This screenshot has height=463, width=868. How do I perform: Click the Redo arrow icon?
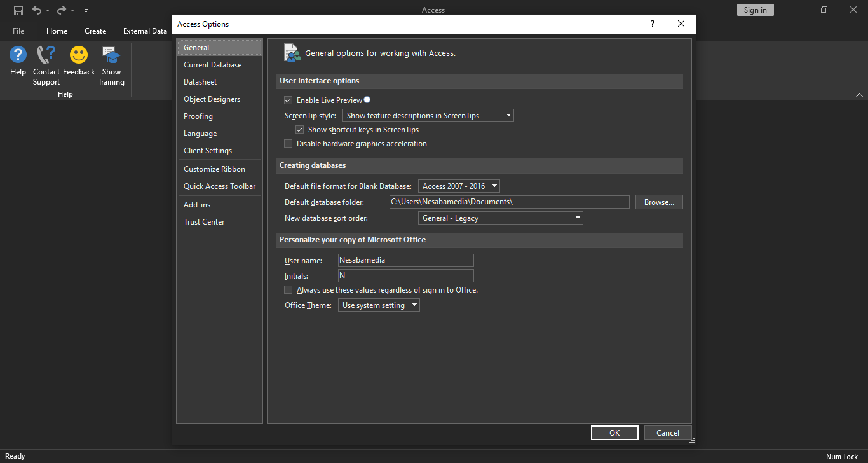click(x=62, y=10)
